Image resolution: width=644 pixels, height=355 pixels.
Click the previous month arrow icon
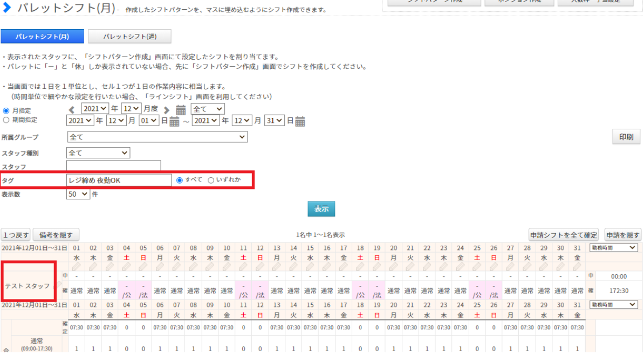[x=71, y=109]
